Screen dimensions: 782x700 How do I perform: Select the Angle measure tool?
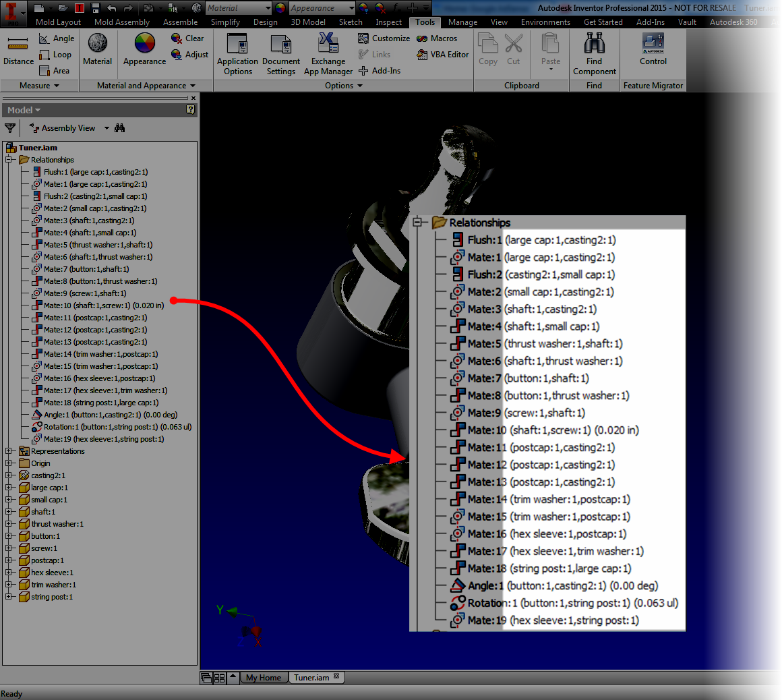click(57, 38)
